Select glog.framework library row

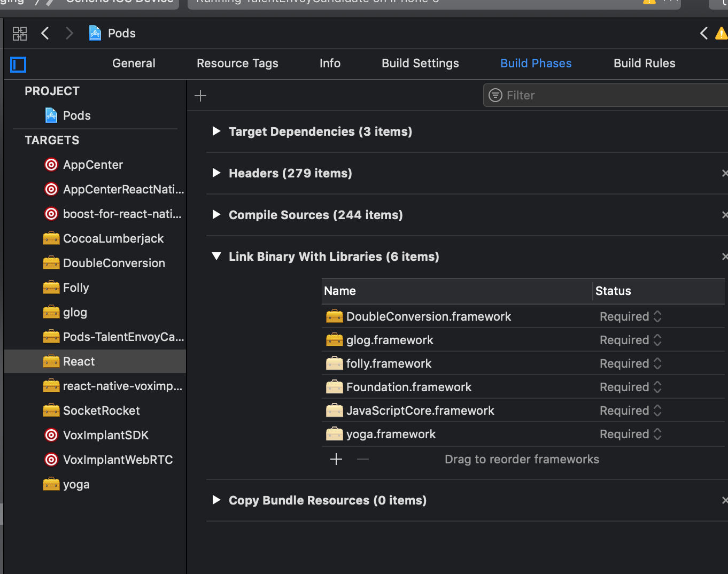point(523,340)
